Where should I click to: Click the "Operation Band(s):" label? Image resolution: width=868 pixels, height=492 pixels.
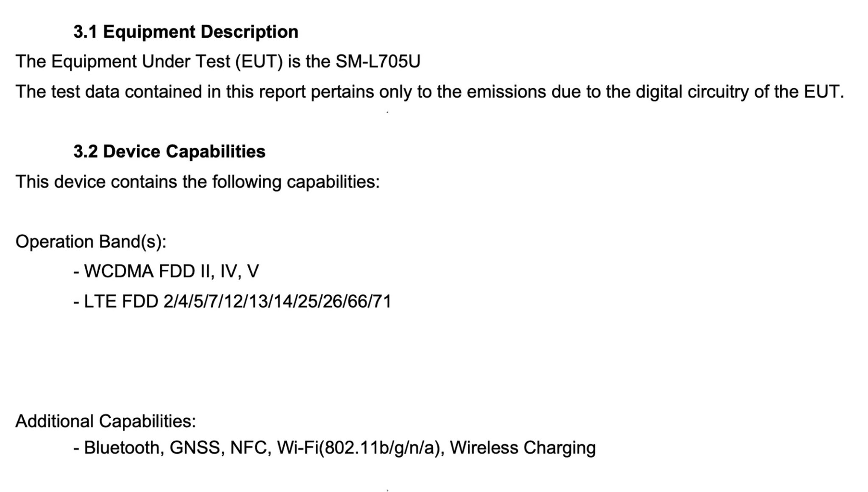point(91,242)
